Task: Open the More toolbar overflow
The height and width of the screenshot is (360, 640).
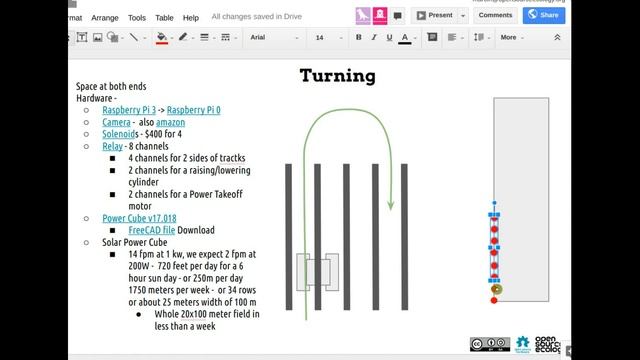Action: (511, 37)
